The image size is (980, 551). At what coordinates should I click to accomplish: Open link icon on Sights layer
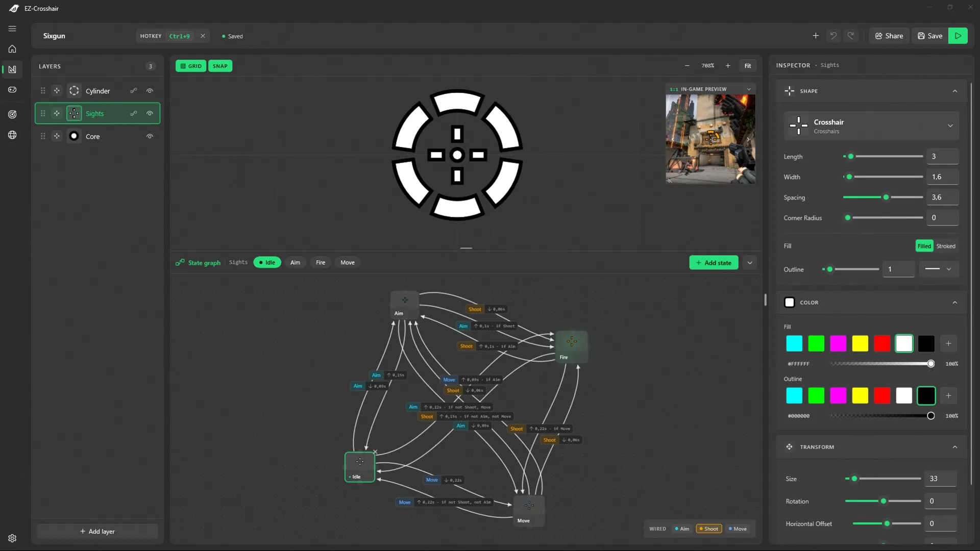click(x=134, y=113)
